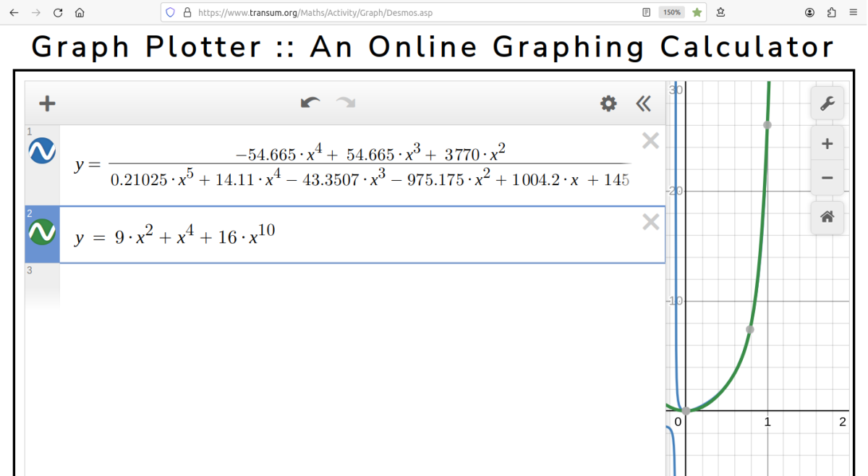Reset graph to default home view
Image resolution: width=868 pixels, height=476 pixels.
(x=827, y=217)
